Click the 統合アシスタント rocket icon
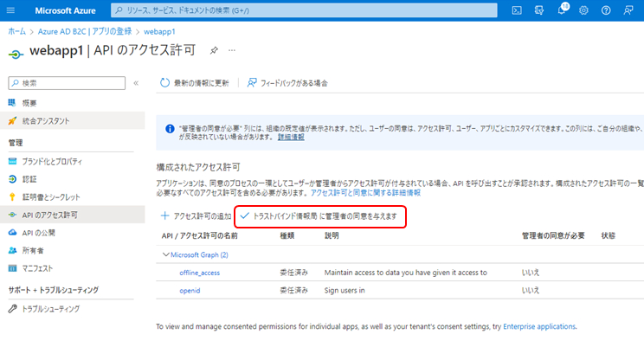The height and width of the screenshot is (360, 644). (x=12, y=120)
